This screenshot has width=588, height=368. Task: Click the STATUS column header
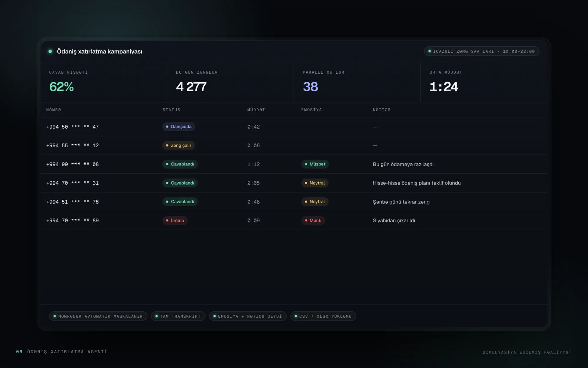click(x=171, y=110)
